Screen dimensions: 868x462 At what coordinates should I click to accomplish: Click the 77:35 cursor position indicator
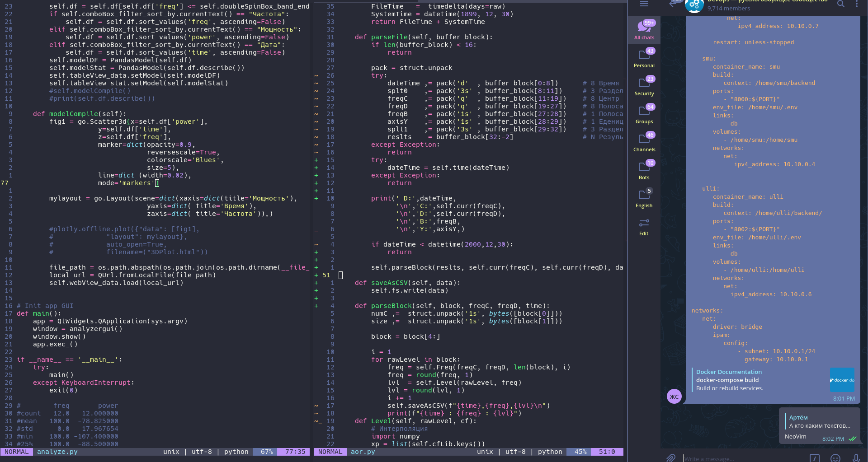point(295,452)
